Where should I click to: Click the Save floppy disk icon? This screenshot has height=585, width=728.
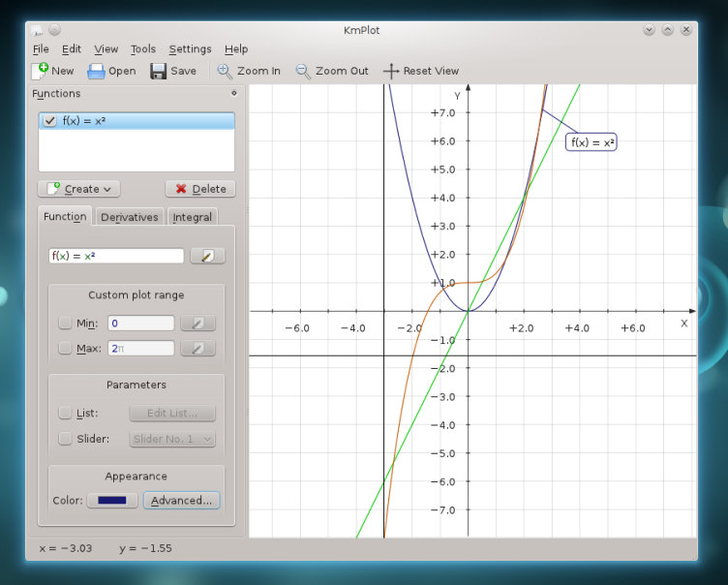click(x=159, y=71)
